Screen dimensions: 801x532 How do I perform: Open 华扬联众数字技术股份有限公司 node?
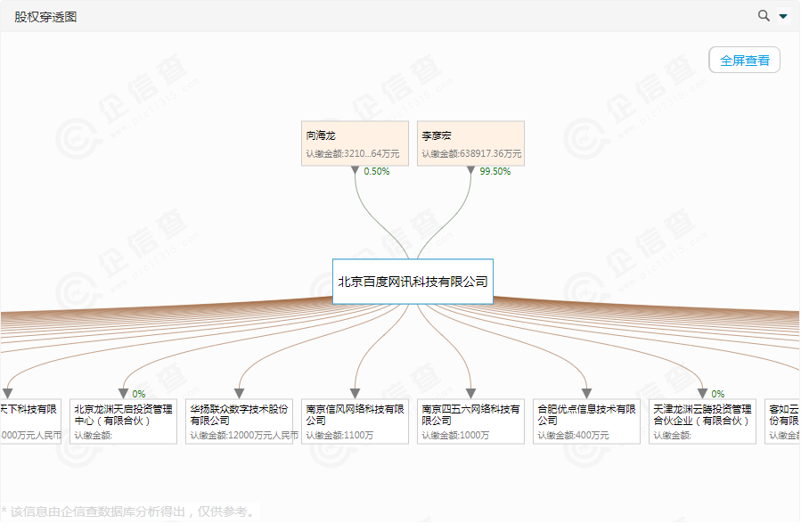(239, 422)
